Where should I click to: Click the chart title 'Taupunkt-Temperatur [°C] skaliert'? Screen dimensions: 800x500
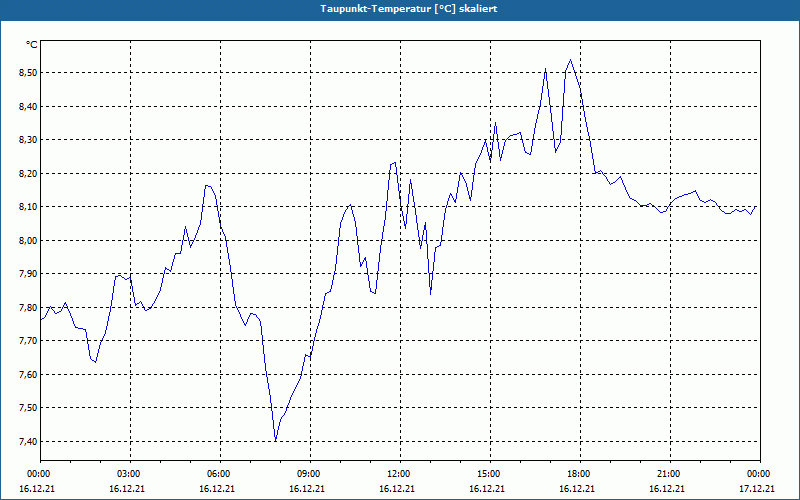pos(409,9)
